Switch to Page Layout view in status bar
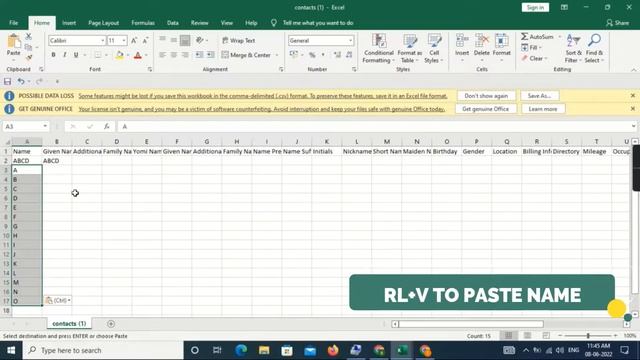 (527, 336)
